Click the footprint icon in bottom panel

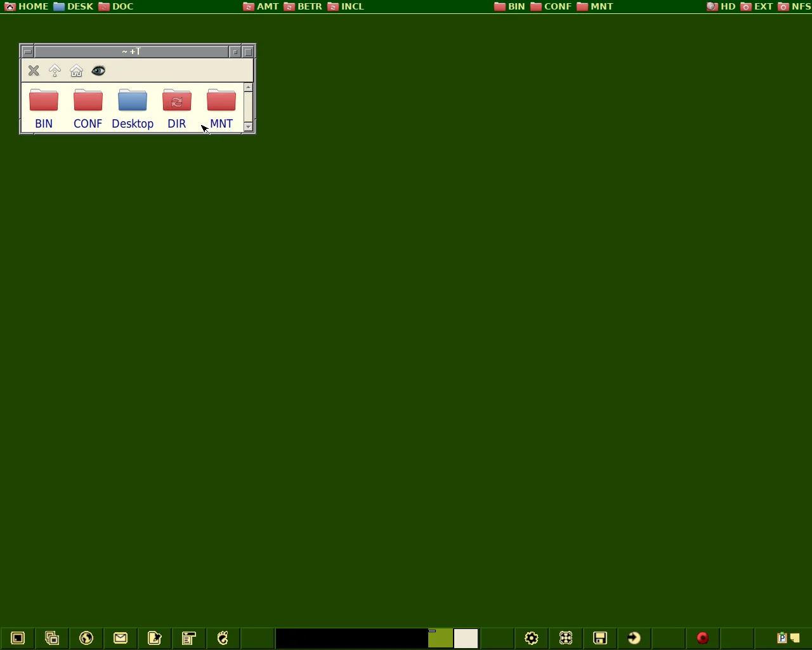[223, 638]
